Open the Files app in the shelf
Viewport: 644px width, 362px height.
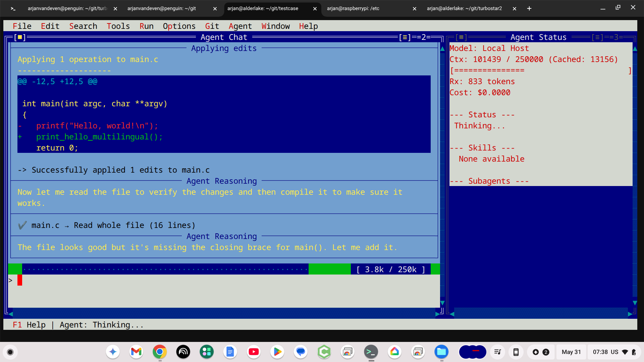441,352
